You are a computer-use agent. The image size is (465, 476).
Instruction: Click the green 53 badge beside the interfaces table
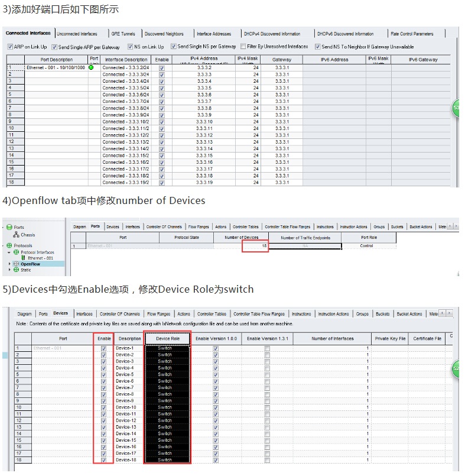click(x=456, y=108)
